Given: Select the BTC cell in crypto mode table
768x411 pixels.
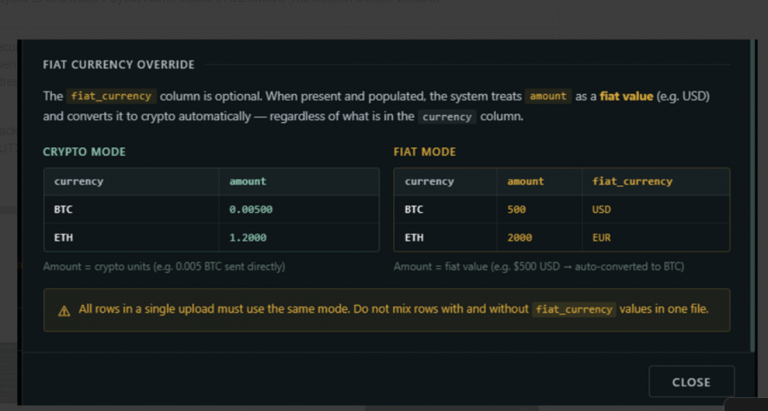Looking at the screenshot, I should point(131,210).
